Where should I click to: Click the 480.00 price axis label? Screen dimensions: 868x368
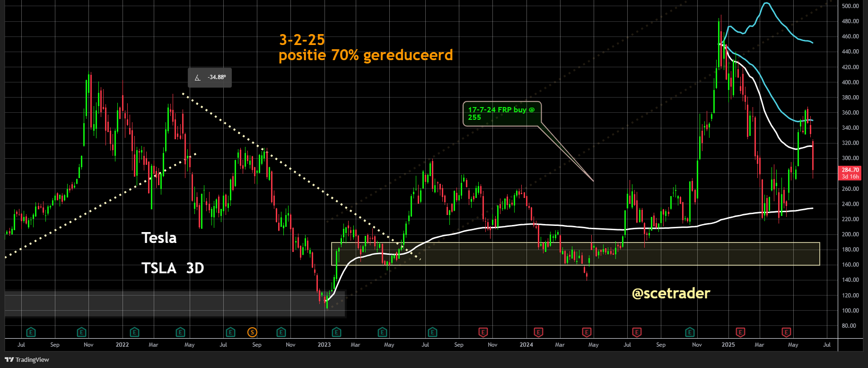tap(850, 21)
